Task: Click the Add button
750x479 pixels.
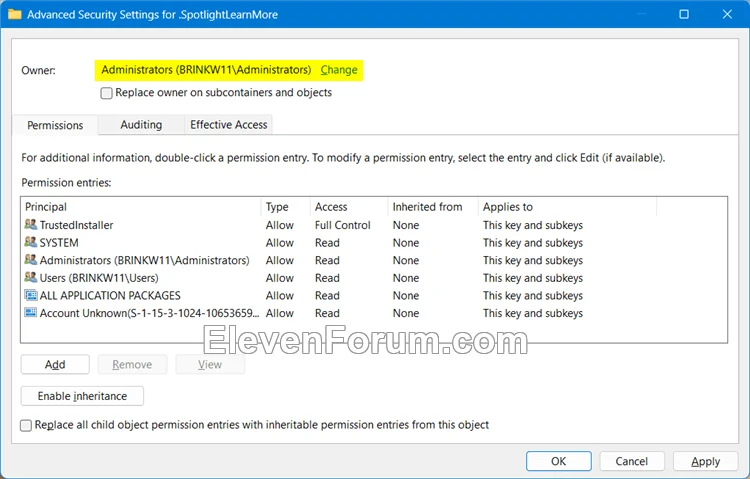Action: 55,365
